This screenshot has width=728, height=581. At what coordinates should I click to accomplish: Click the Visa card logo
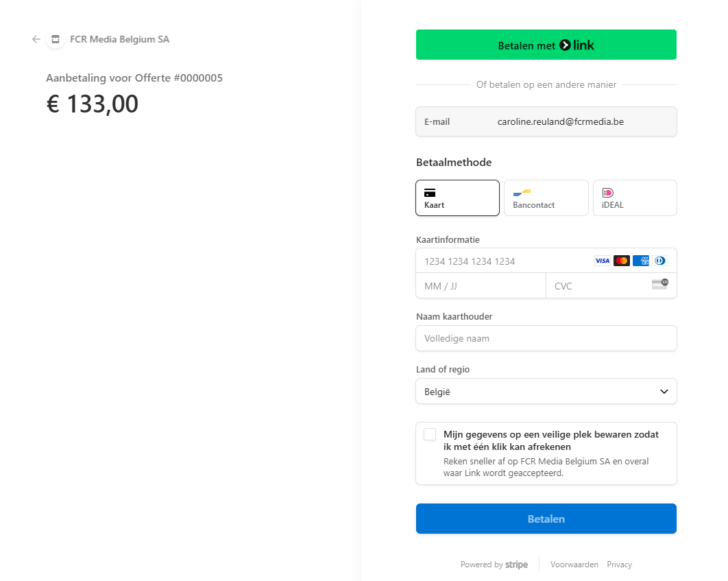pyautogui.click(x=602, y=261)
